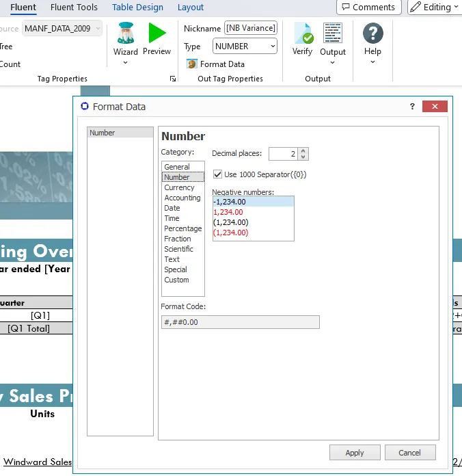Click the dialog's question mark help icon
This screenshot has width=462, height=476.
click(x=412, y=106)
